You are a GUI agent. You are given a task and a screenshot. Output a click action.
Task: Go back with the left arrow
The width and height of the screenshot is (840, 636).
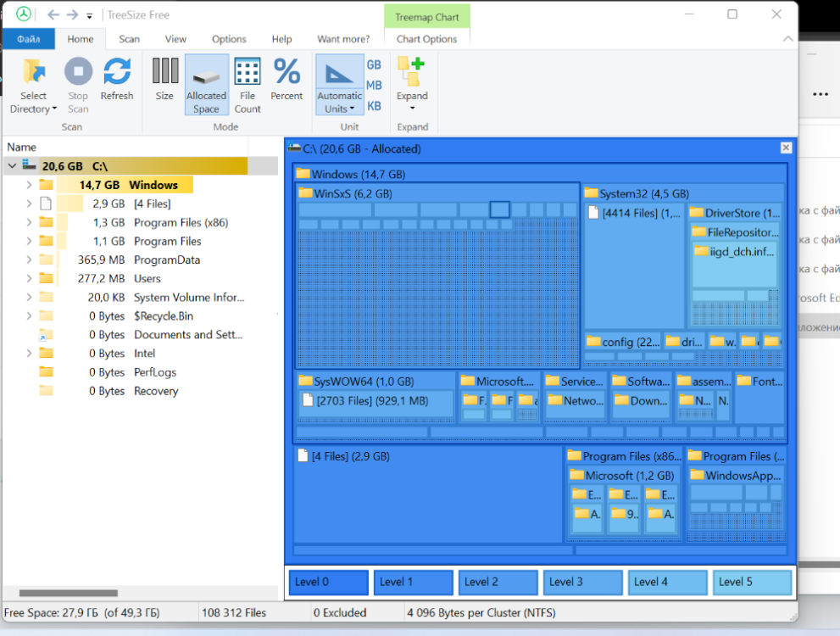[x=53, y=14]
